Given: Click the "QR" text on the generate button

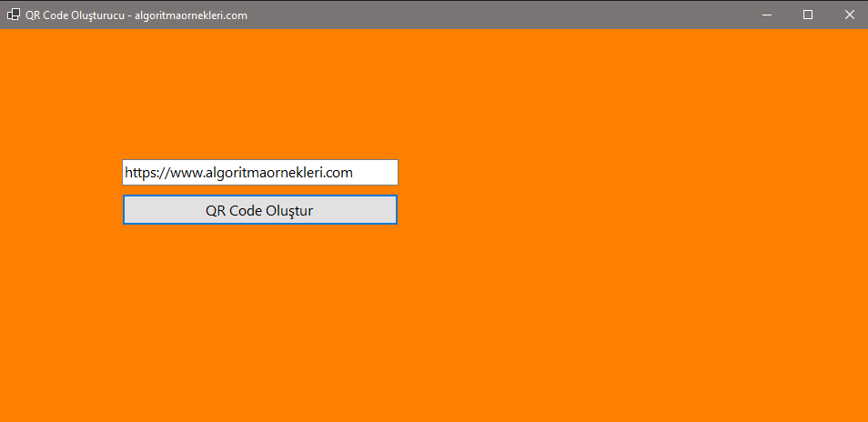Looking at the screenshot, I should (x=215, y=210).
